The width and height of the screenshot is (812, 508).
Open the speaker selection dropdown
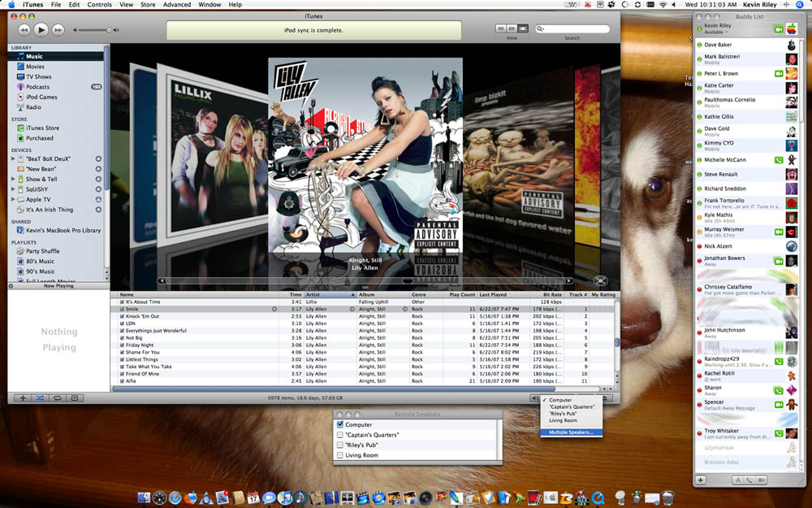(535, 398)
